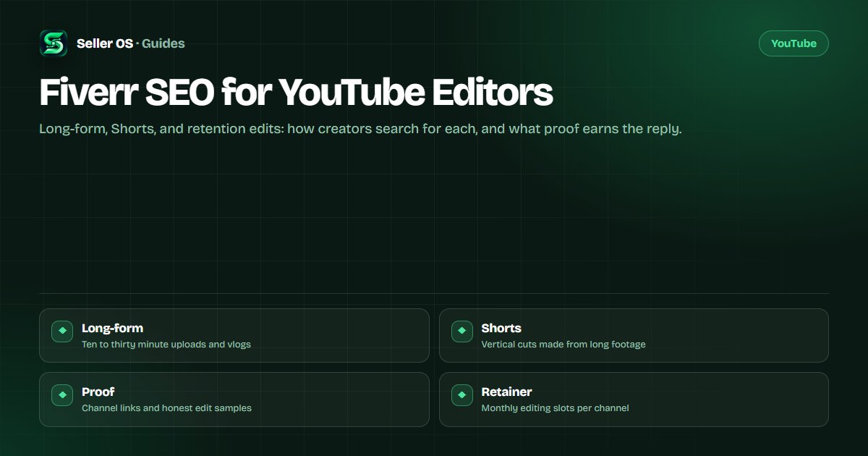Click the diamond icon on Proof card
This screenshot has height=456, width=868.
coord(62,395)
